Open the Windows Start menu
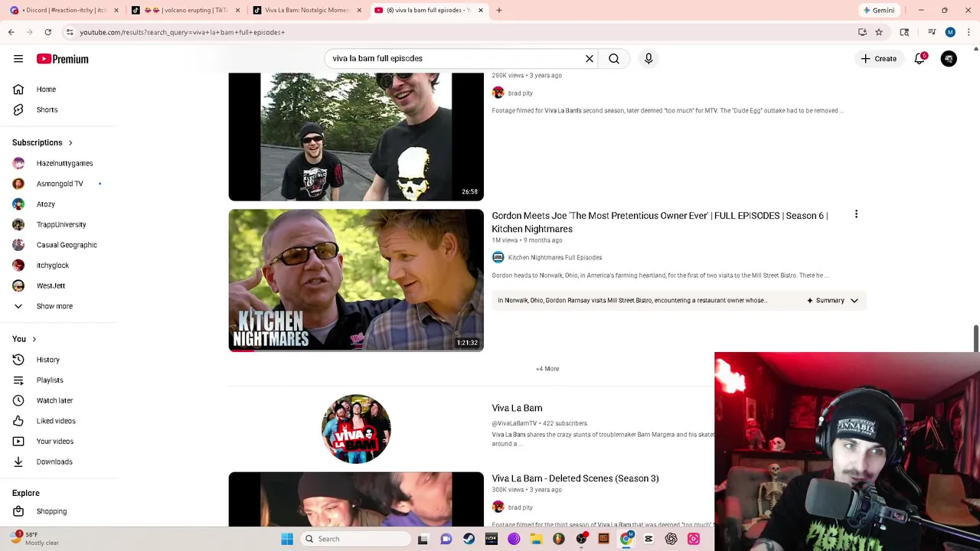 tap(287, 539)
